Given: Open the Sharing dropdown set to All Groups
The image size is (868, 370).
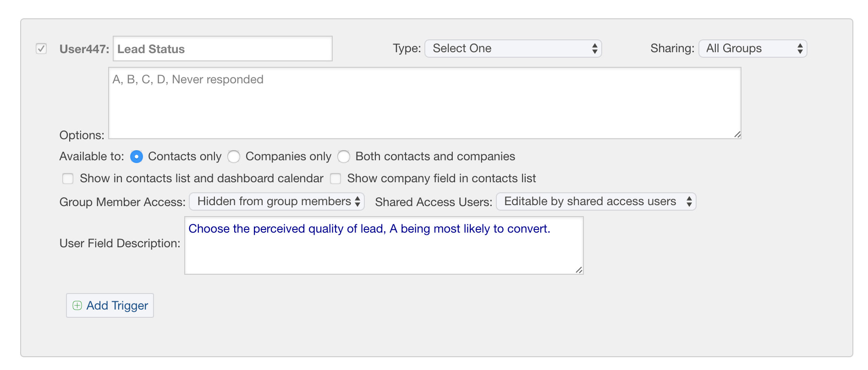Looking at the screenshot, I should pos(753,49).
